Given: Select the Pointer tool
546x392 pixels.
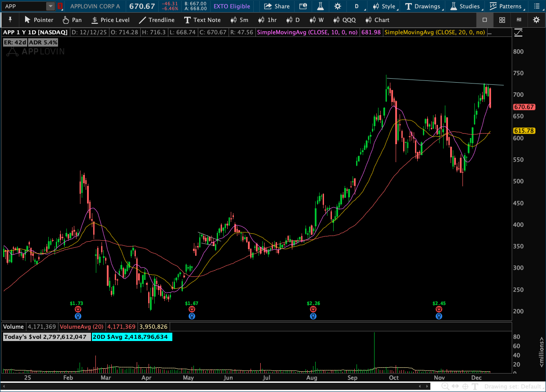Looking at the screenshot, I should [x=39, y=20].
